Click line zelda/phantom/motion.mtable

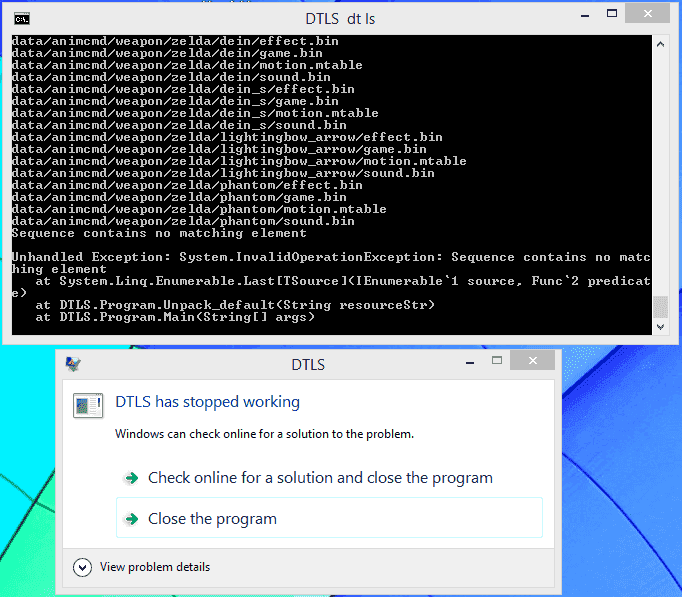coord(199,209)
